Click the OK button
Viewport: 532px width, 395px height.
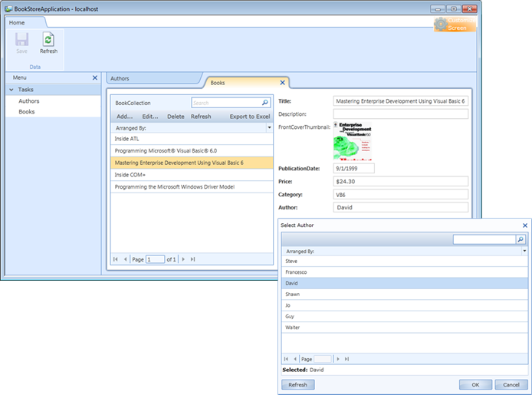475,384
